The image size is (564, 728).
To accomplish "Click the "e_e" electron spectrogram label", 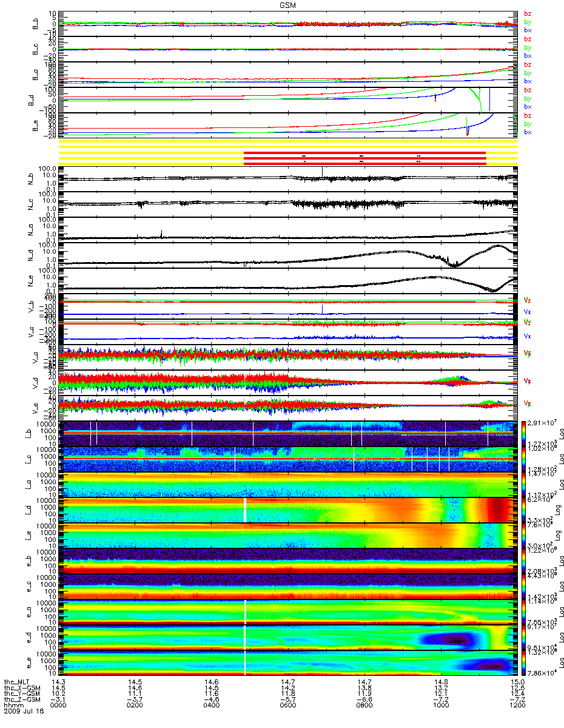I will [x=30, y=663].
